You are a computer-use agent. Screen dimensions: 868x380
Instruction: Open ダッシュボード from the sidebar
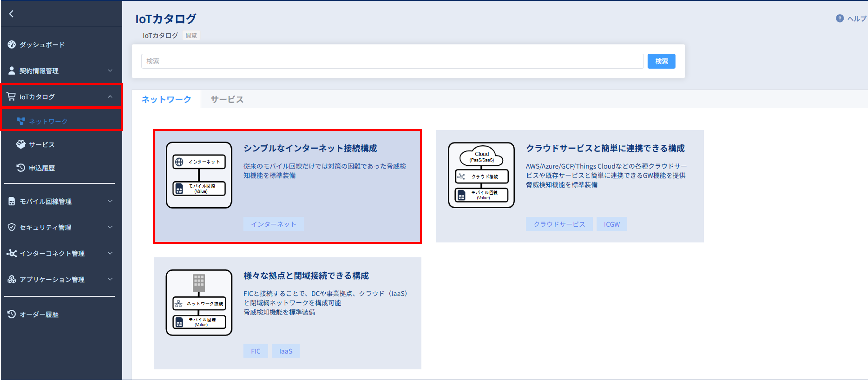[x=42, y=44]
